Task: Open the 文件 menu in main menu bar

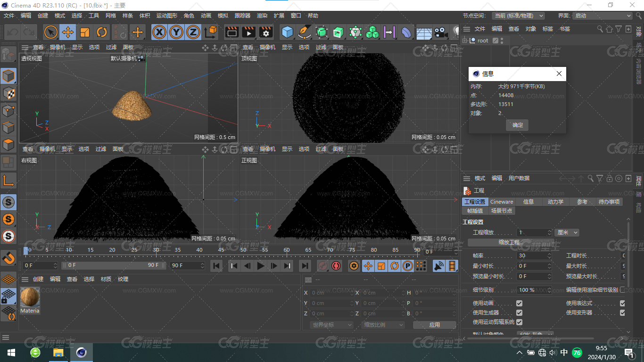Action: [9, 16]
